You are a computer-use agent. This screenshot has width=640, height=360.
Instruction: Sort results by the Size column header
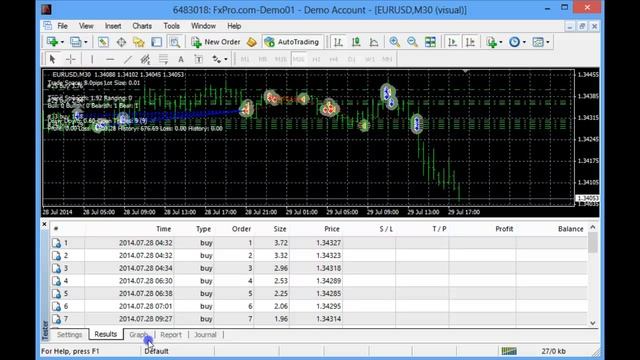pyautogui.click(x=280, y=229)
